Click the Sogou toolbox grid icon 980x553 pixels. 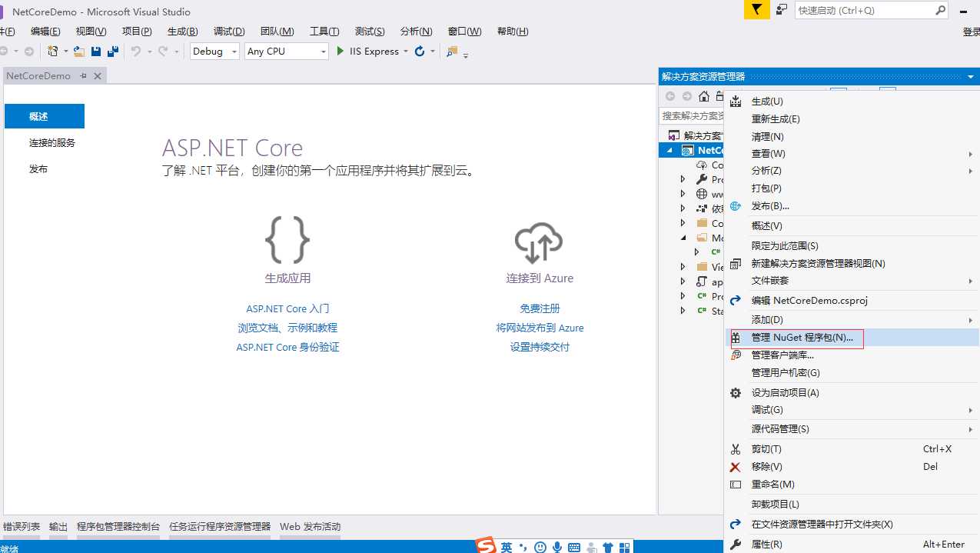(x=625, y=547)
